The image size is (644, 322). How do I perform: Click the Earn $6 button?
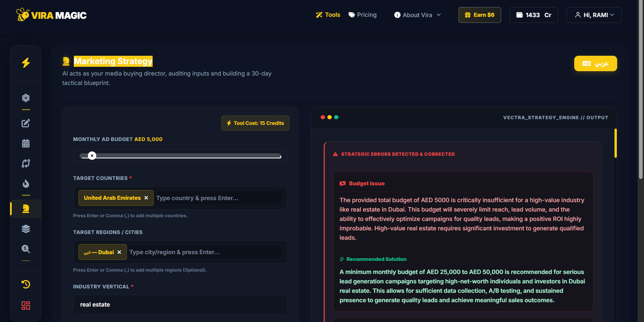(x=480, y=15)
